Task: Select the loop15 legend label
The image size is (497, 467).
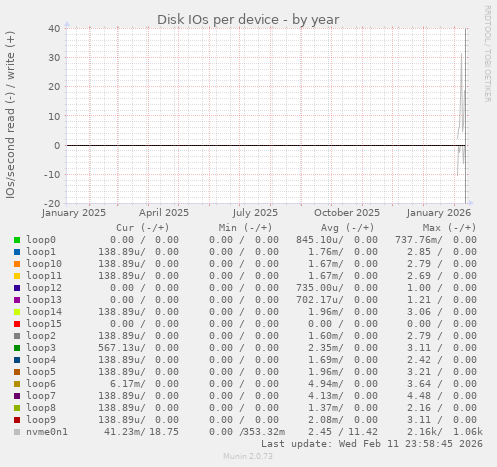Action: pyautogui.click(x=44, y=324)
